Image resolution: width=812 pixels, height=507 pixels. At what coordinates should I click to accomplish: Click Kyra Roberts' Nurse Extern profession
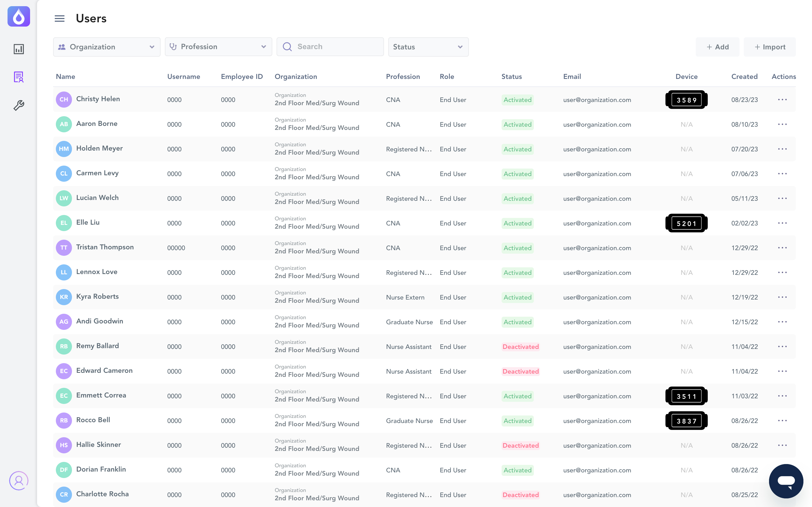pos(405,297)
